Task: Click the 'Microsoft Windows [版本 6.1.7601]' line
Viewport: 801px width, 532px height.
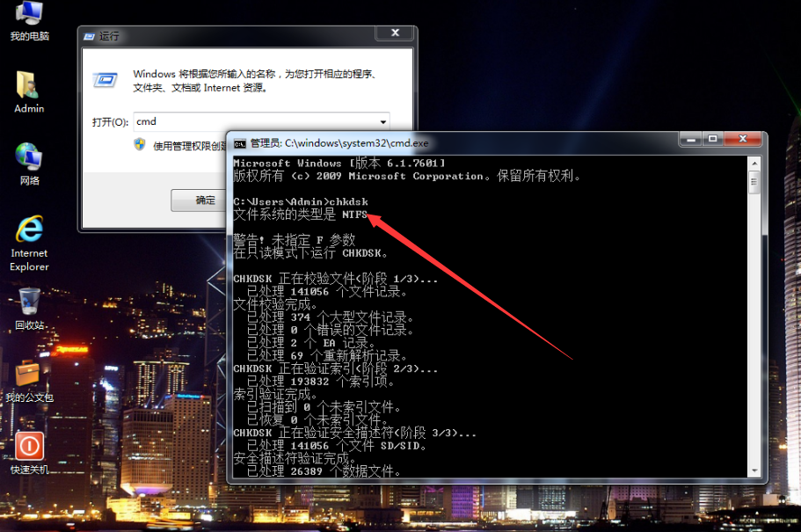Action: pos(339,163)
